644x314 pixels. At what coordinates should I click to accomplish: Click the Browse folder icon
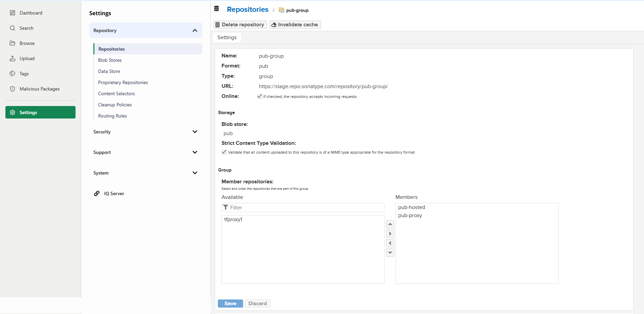point(12,43)
